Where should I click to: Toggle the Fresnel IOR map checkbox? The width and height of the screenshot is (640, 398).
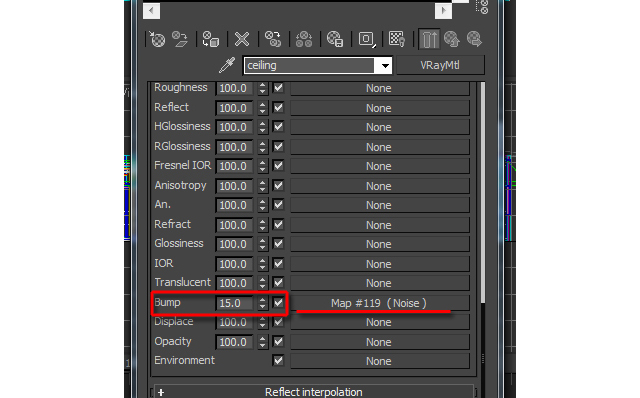(278, 166)
